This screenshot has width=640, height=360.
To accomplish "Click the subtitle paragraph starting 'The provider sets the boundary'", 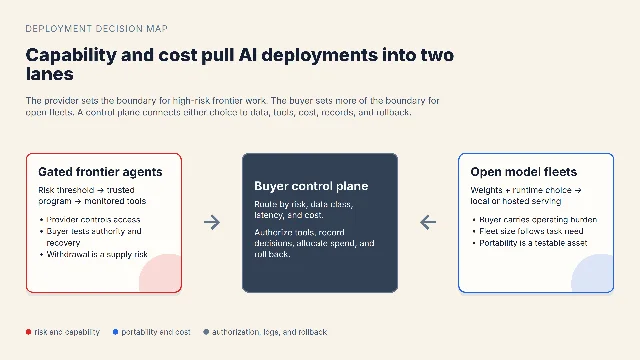I will (x=232, y=106).
